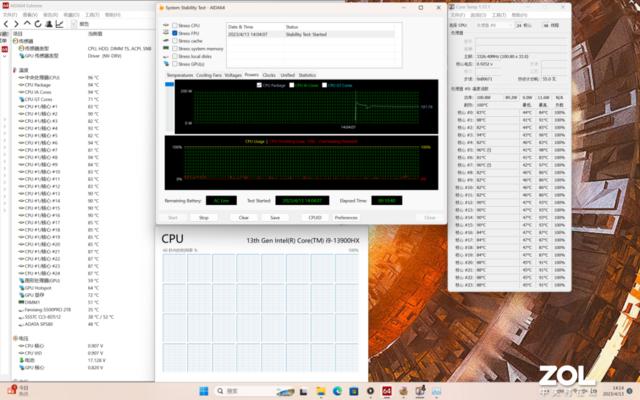640x400 pixels.
Task: Click the 核心 #0 row in Core Temp
Action: [511, 112]
